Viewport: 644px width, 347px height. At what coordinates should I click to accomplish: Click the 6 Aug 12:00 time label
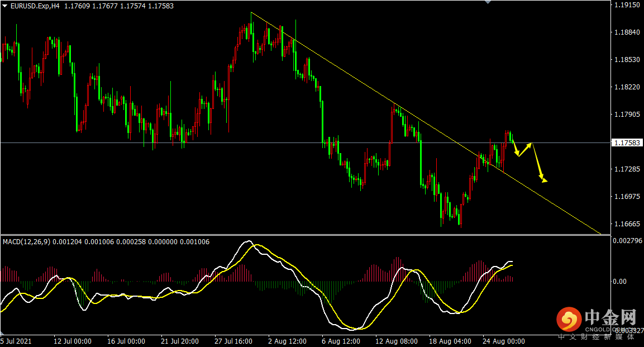[341, 341]
